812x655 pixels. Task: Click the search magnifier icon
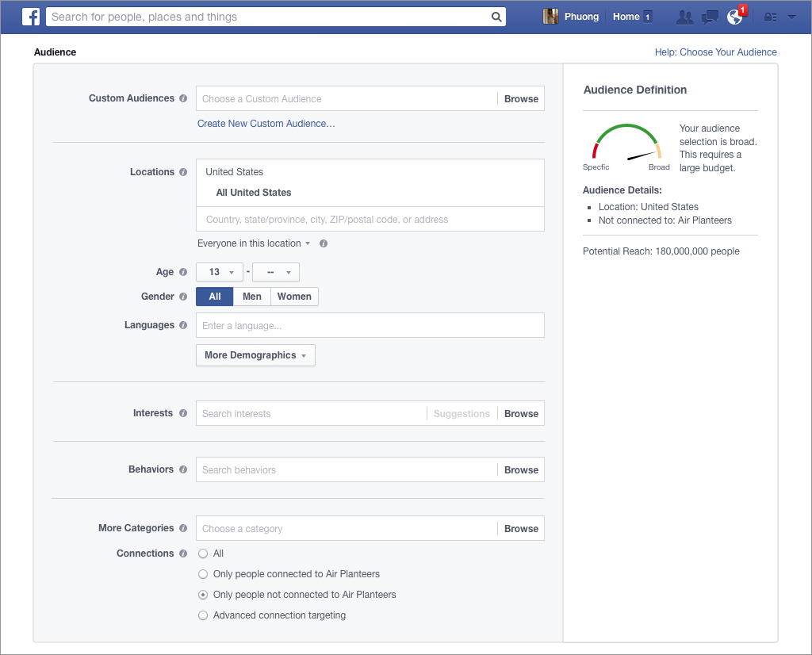[496, 17]
